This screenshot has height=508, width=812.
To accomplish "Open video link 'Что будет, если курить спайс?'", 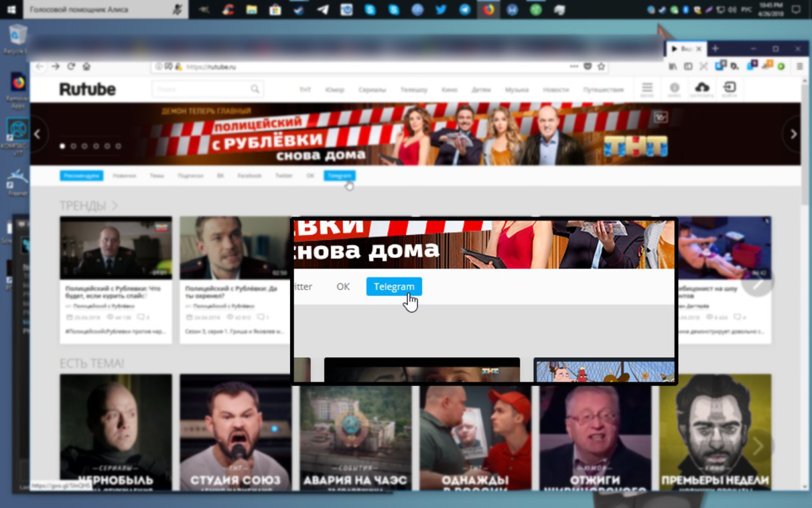I will (113, 292).
